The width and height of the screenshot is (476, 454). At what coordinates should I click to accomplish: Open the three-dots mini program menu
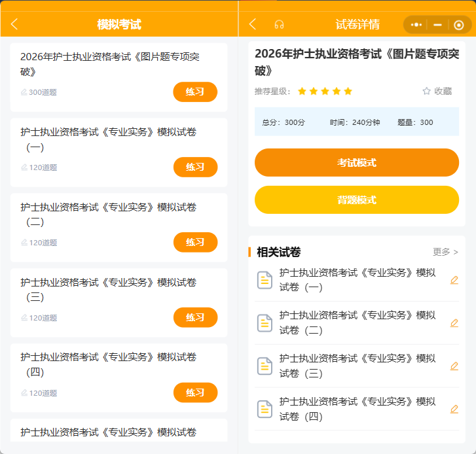pyautogui.click(x=416, y=25)
